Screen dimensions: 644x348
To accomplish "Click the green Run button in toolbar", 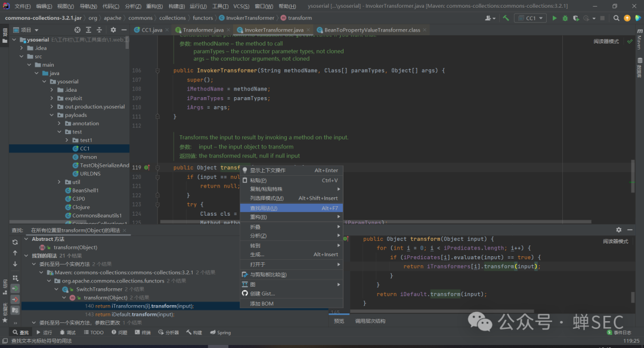I will coord(555,18).
